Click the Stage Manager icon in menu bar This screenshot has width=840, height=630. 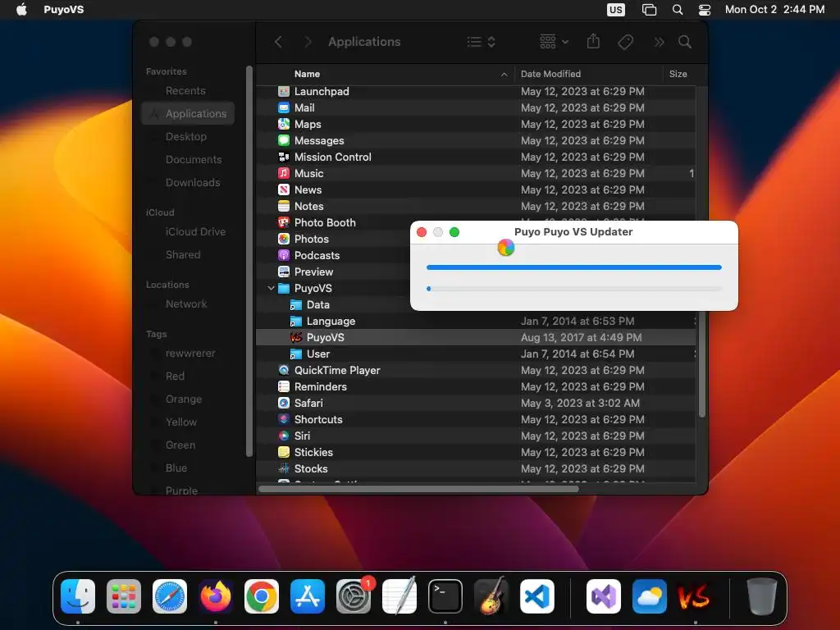649,10
